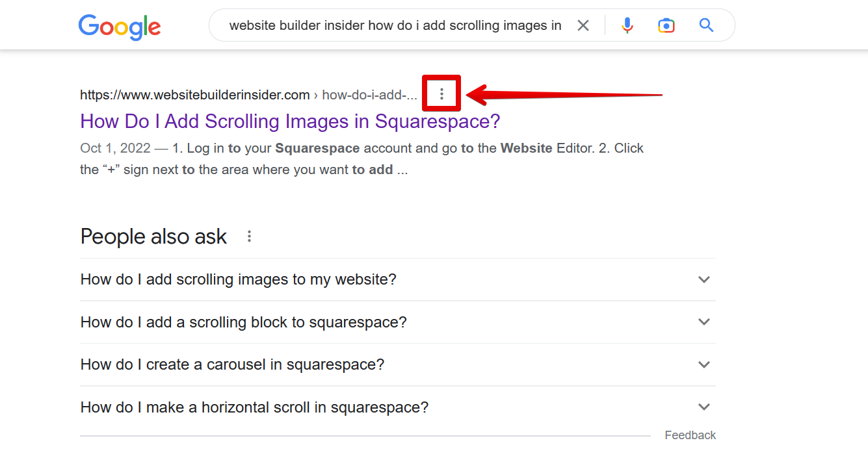The height and width of the screenshot is (471, 868).
Task: Open 'How Do I Add Scrolling Images in Squarespace?' result
Action: pos(290,121)
